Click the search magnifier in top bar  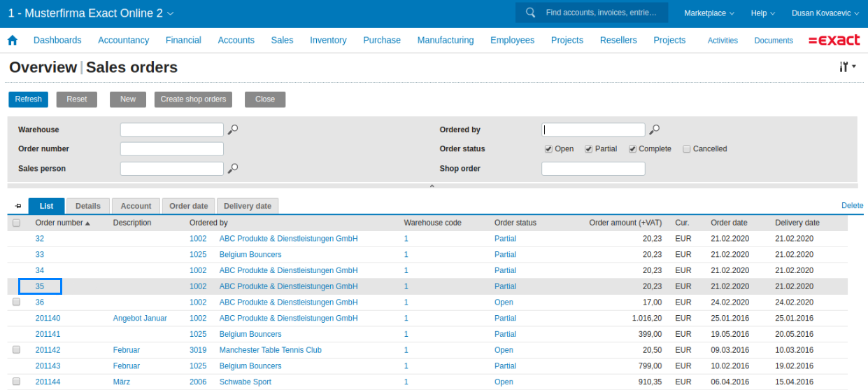point(530,13)
